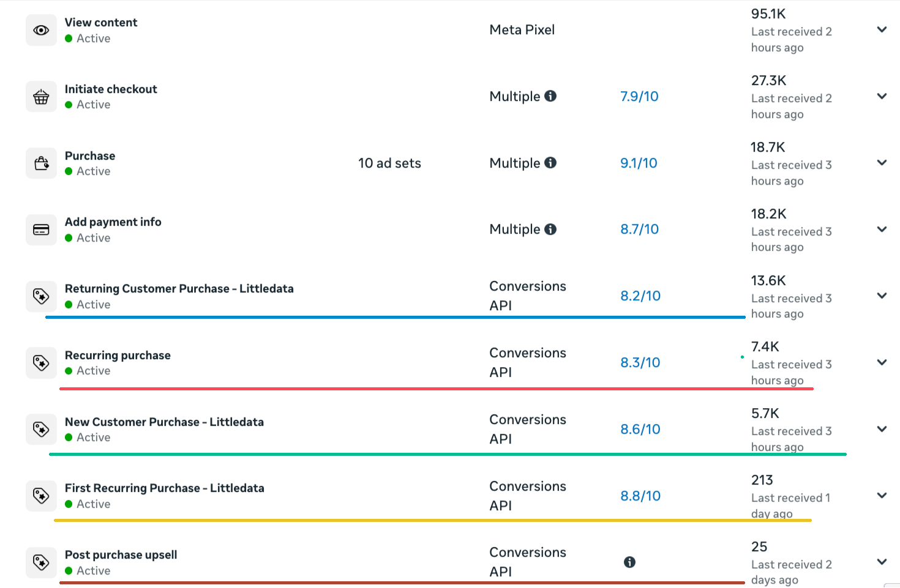Click the View content eye icon
Screen dimensions: 900x588
pos(41,30)
